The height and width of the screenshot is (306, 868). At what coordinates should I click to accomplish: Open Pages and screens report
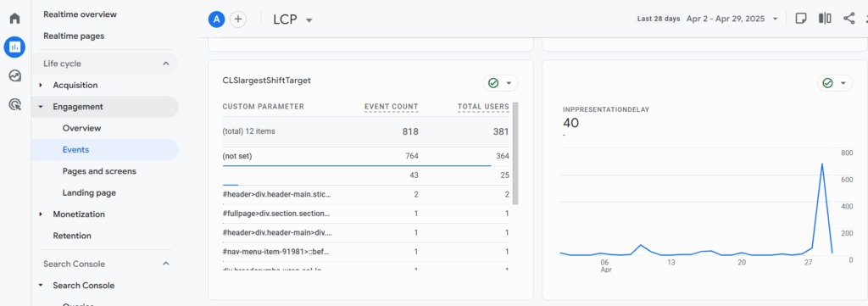coord(99,171)
